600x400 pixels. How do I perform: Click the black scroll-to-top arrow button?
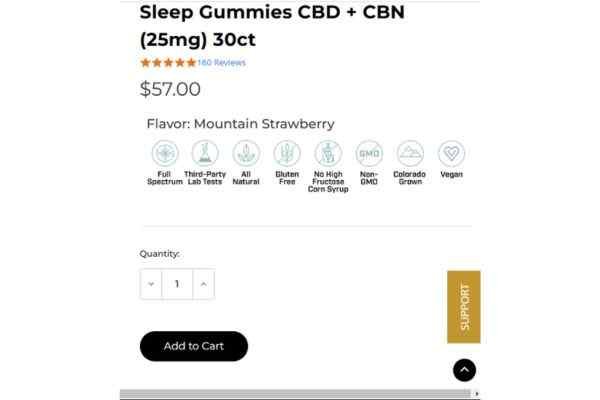coord(464,370)
